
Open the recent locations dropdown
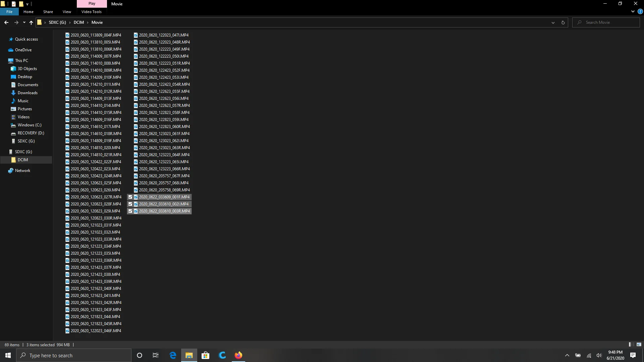(24, 22)
